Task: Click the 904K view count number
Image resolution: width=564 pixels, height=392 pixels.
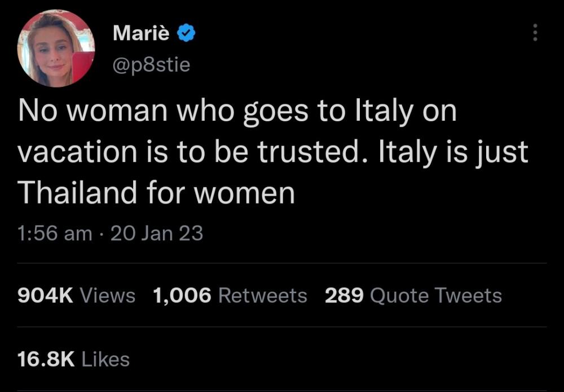Action: pos(46,296)
